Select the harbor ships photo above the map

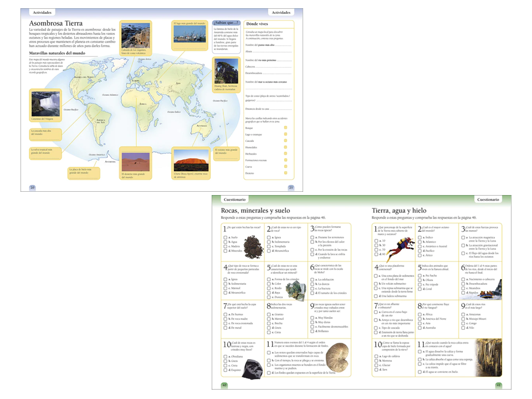(x=190, y=34)
